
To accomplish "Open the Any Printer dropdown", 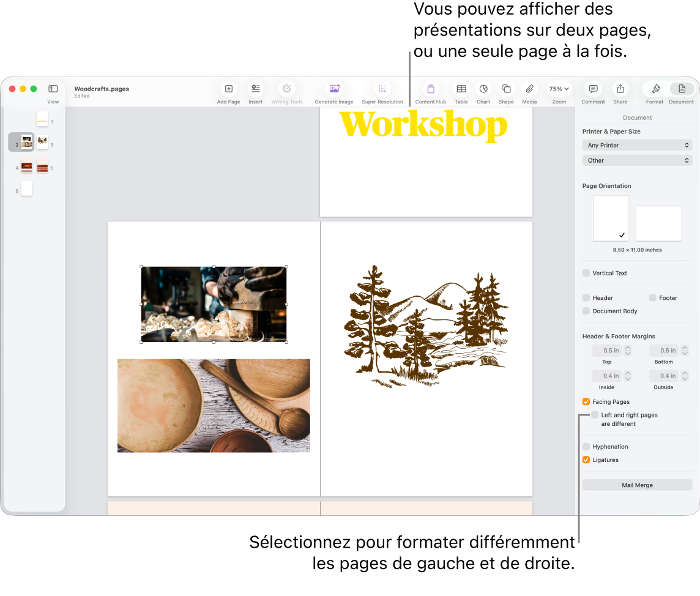I will pos(637,145).
